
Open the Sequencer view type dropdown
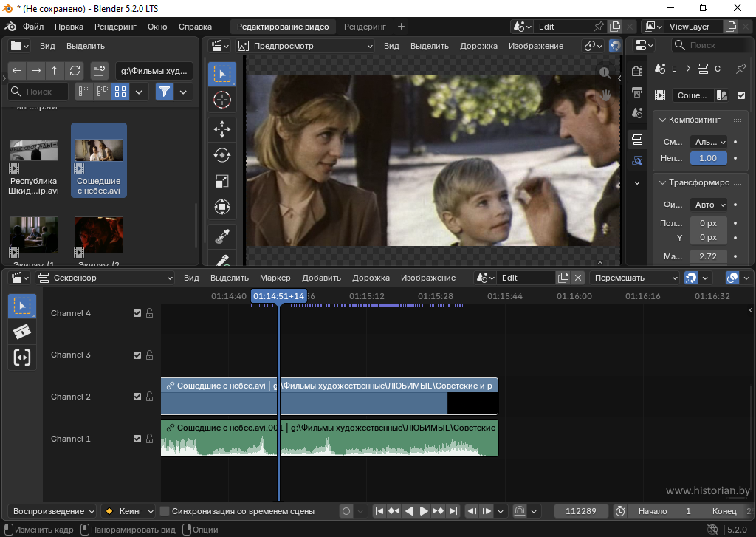pos(105,278)
